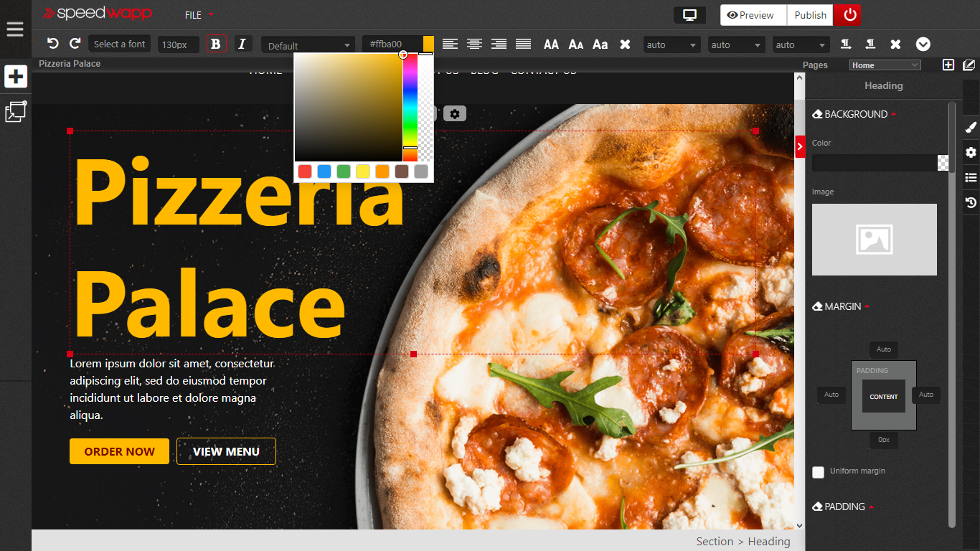This screenshot has height=551, width=980.
Task: Collapse the right panel with red arrow
Action: tap(800, 146)
